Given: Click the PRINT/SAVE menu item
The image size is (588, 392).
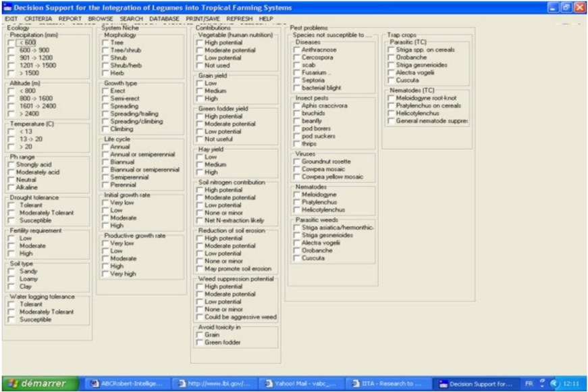Looking at the screenshot, I should [x=203, y=19].
